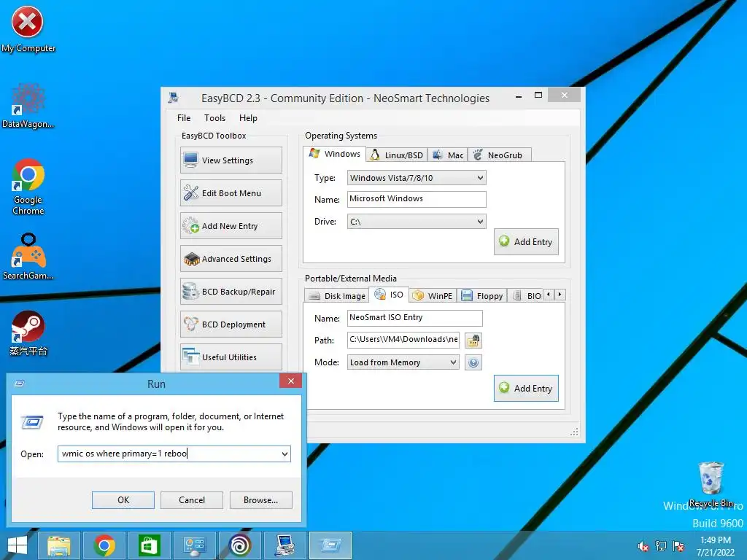Open the Ubisoft swirl taskbar icon
This screenshot has height=560, width=747.
[x=239, y=545]
